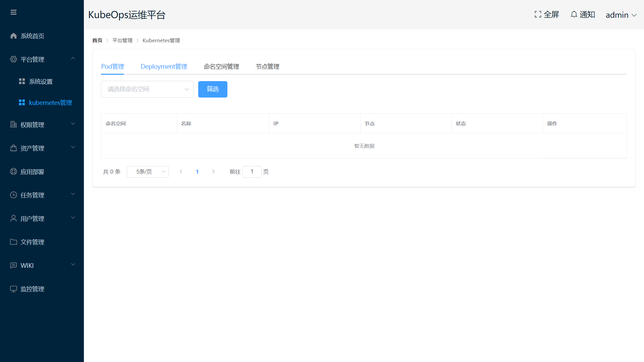
Task: Switch to the 节点管理 tab
Action: tap(267, 66)
